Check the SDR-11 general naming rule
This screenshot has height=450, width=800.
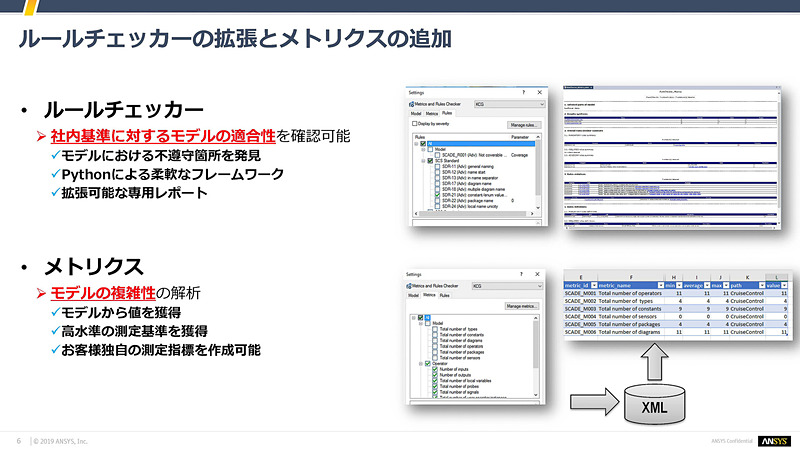point(437,166)
